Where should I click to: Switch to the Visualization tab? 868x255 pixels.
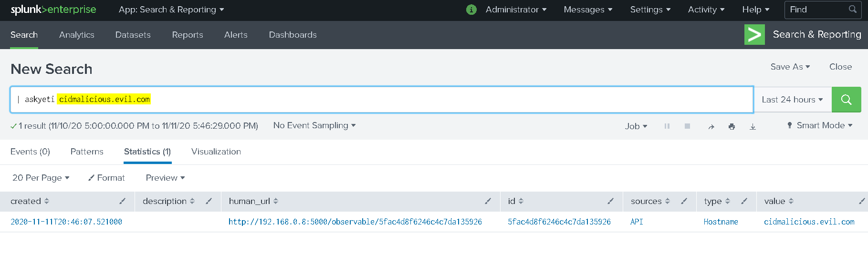pos(216,152)
